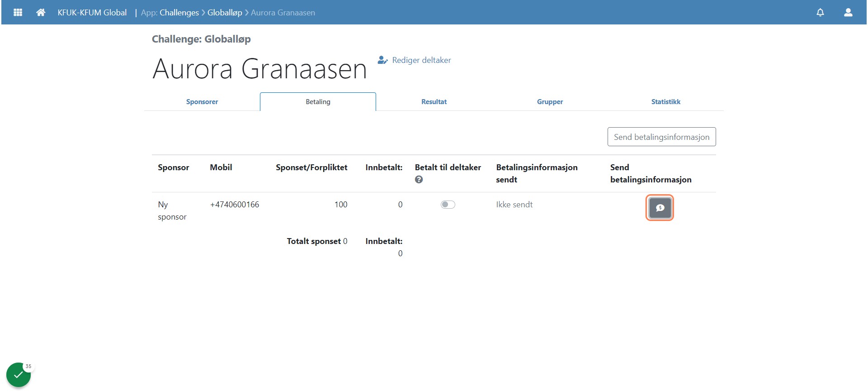Screen dimensions: 868x392
Task: Click the edit participant person icon
Action: click(x=382, y=60)
